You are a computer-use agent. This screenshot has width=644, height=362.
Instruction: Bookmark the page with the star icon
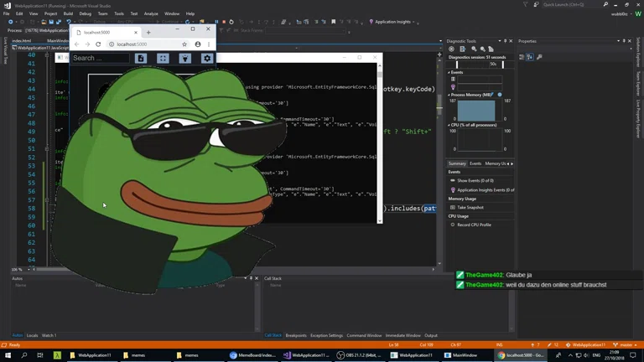pos(184,44)
